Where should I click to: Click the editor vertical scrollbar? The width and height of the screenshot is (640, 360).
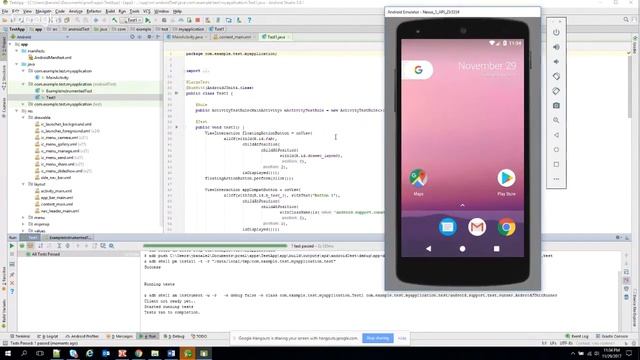coord(630,88)
